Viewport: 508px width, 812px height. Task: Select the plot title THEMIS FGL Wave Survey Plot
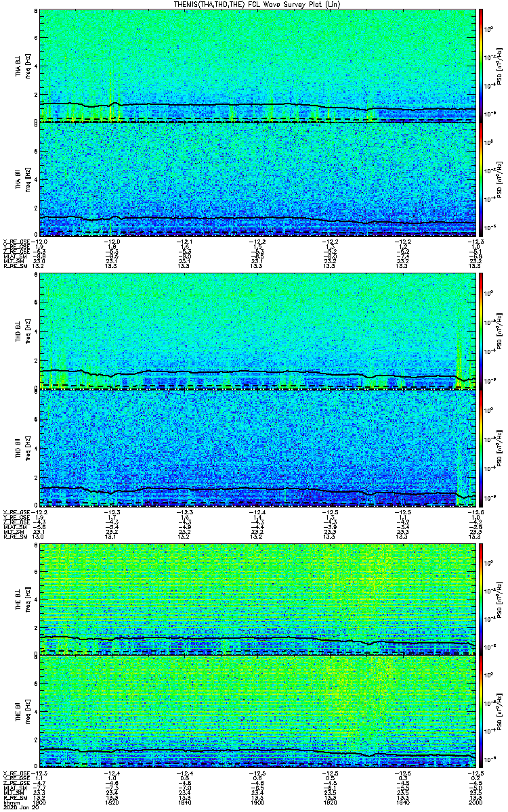[256, 4]
